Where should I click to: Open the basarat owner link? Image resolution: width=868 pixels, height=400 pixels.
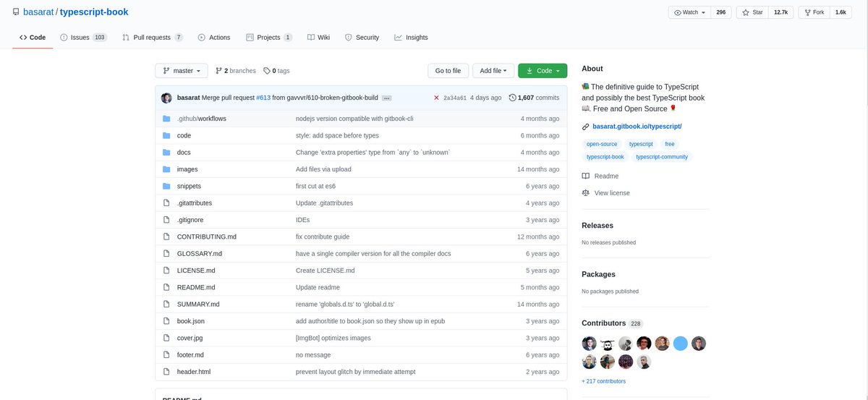[38, 12]
